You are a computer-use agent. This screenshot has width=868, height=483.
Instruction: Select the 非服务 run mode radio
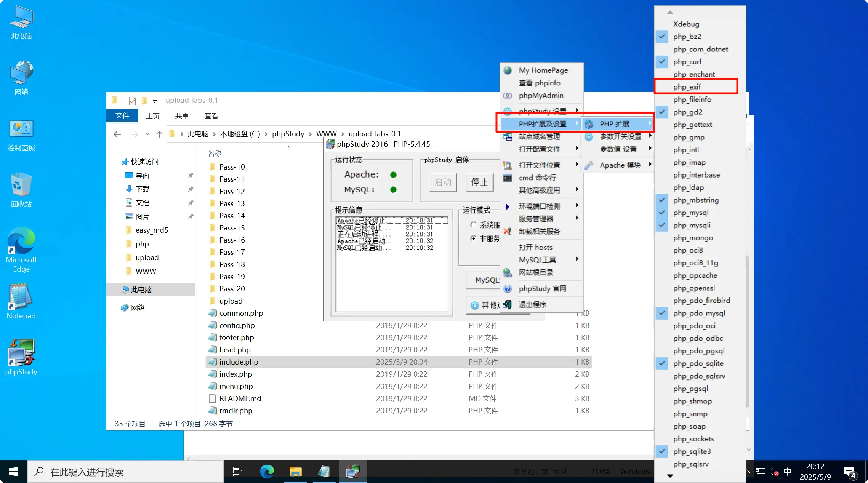coord(473,238)
